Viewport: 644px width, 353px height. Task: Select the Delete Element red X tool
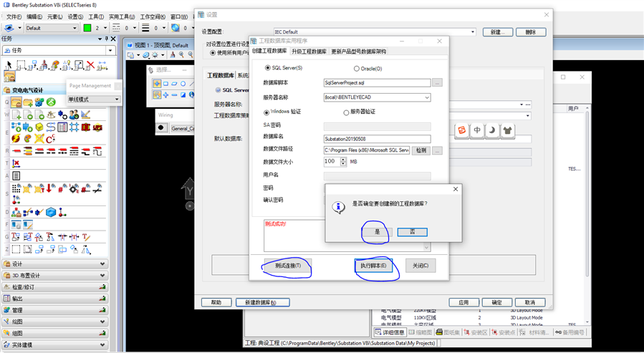tap(91, 65)
